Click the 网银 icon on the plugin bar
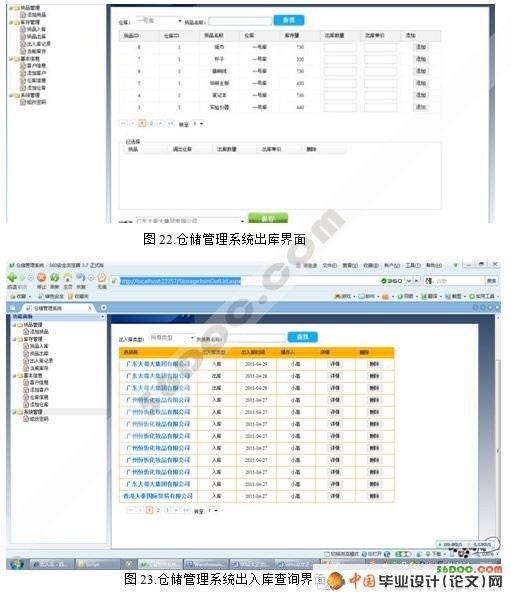Screen dimensions: 511x597 coord(399,296)
